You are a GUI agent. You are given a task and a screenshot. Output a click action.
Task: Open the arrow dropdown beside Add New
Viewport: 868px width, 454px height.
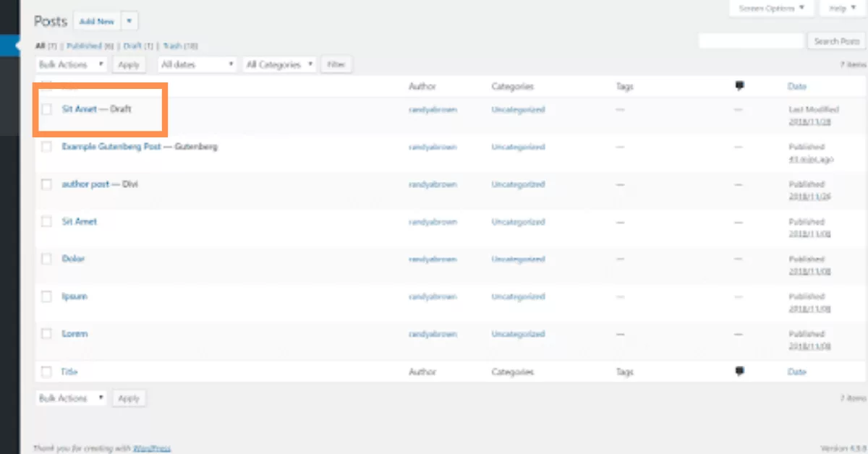pyautogui.click(x=129, y=21)
